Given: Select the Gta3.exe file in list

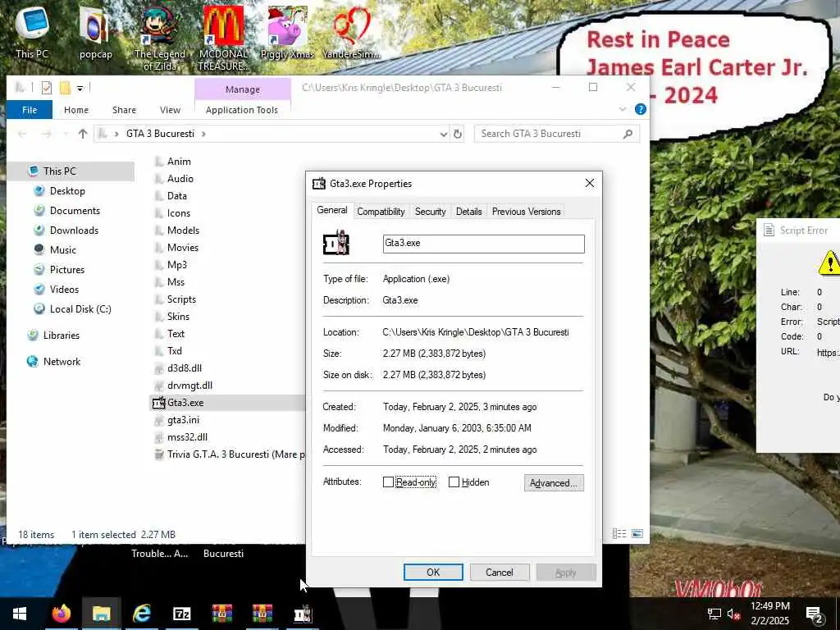Looking at the screenshot, I should pos(185,403).
